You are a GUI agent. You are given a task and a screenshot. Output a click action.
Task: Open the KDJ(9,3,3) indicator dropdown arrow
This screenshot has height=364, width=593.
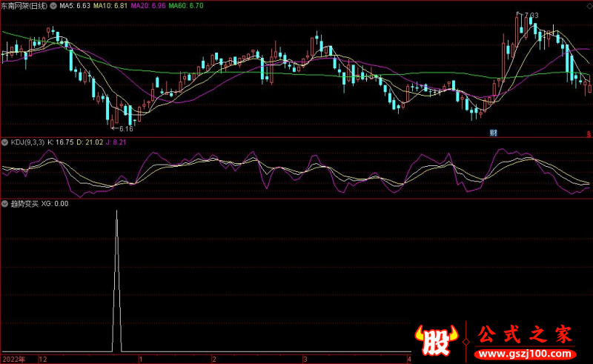(x=4, y=141)
